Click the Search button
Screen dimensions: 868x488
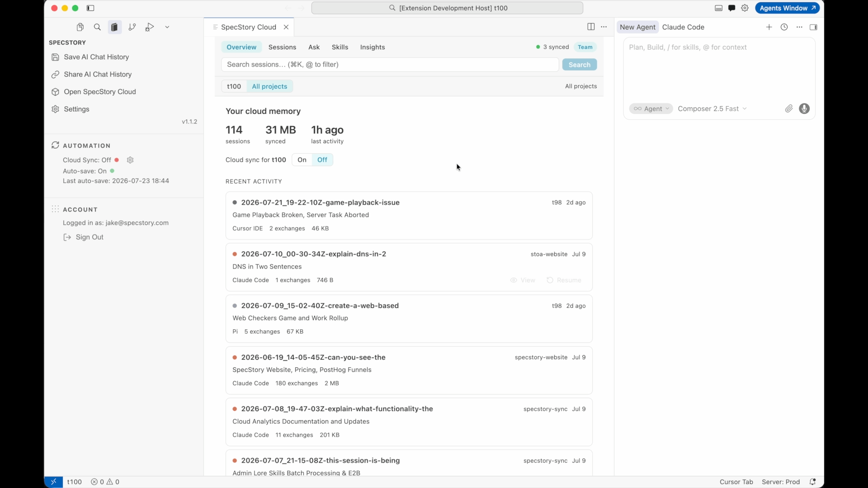click(580, 65)
